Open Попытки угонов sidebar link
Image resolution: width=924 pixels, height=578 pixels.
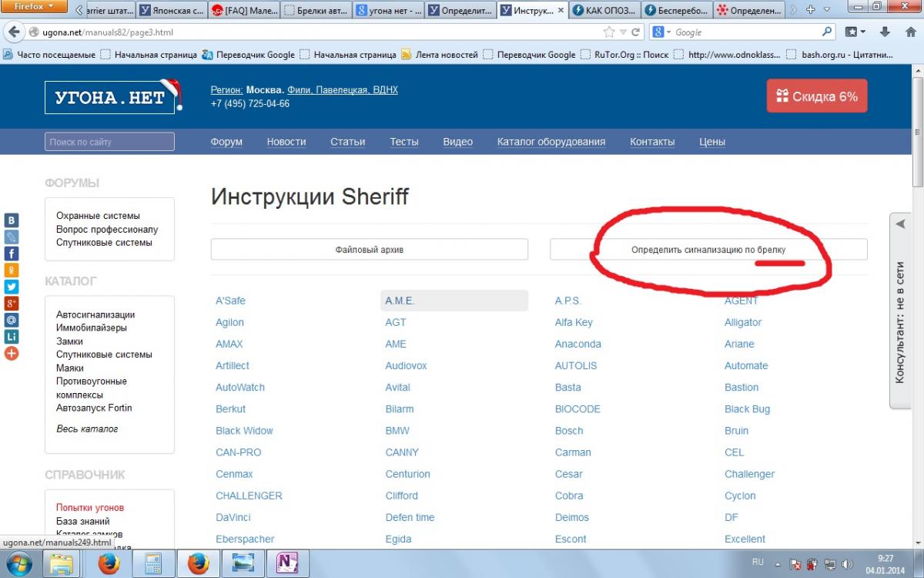pyautogui.click(x=90, y=508)
